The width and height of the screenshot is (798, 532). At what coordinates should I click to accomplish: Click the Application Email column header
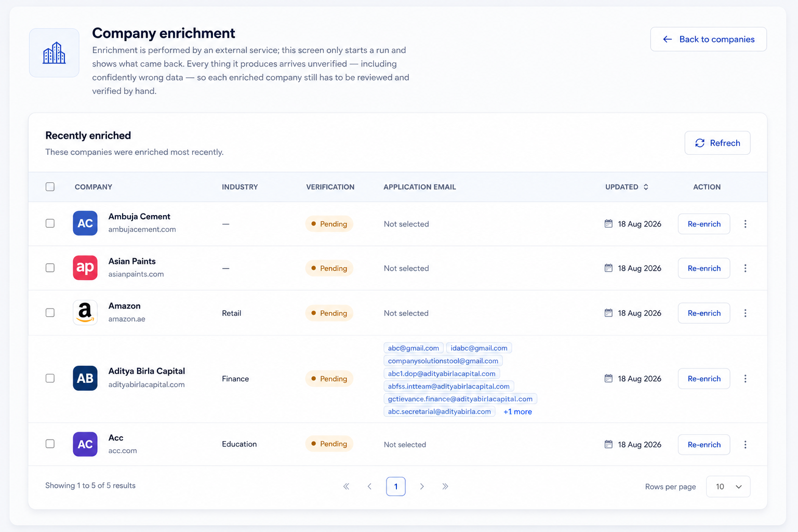[x=420, y=187]
